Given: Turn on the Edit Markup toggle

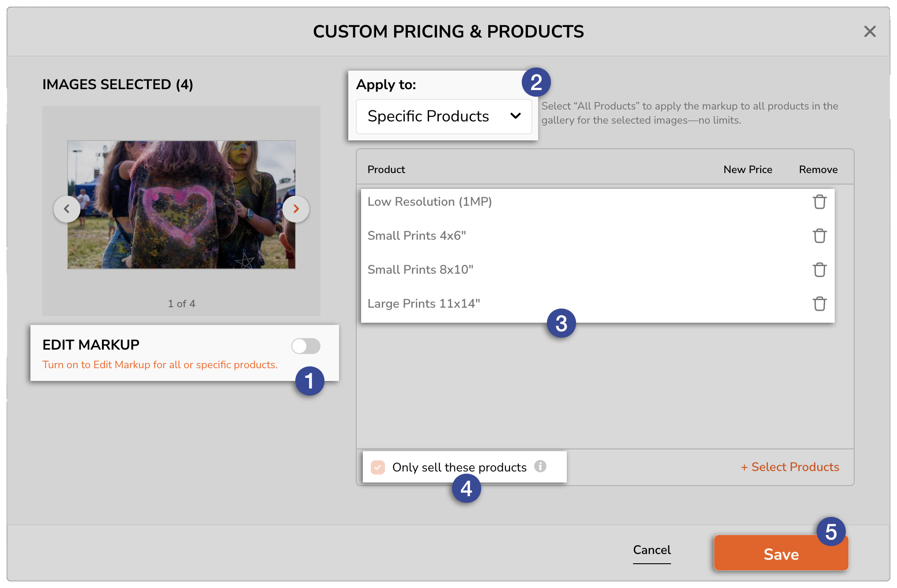Looking at the screenshot, I should [305, 346].
